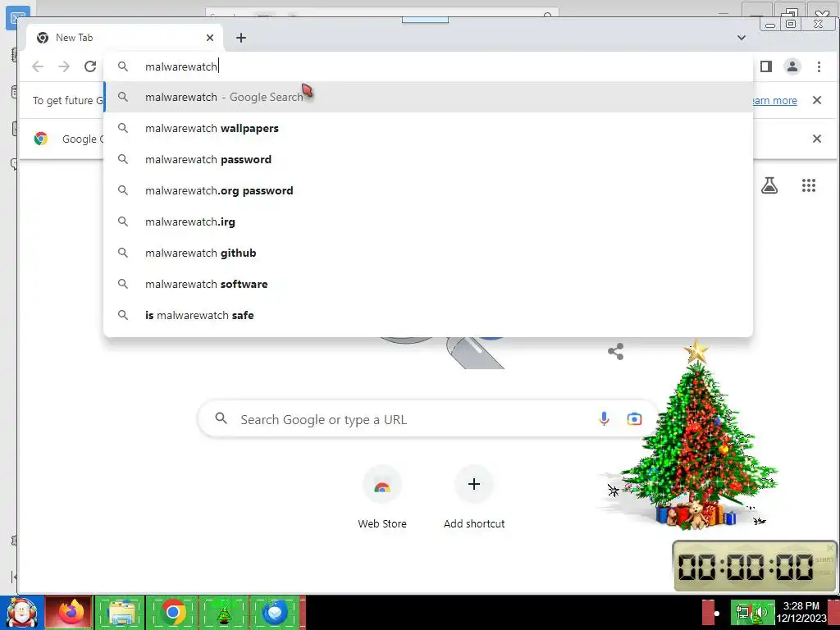Screen dimensions: 840x630
Task: Choose suggestion malwarewatch password
Action: (x=428, y=159)
